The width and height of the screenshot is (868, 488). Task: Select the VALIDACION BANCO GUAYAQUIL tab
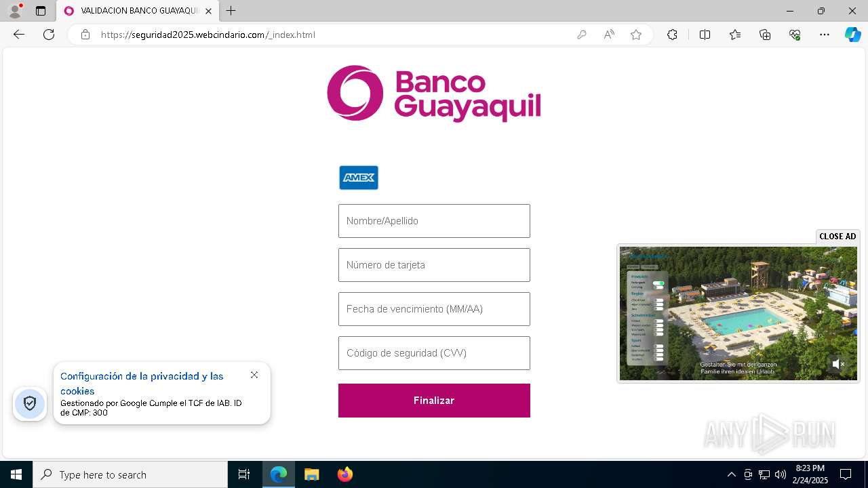click(138, 11)
